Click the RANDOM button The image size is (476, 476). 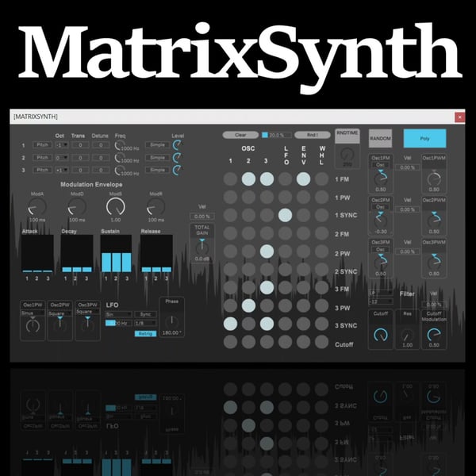tap(380, 138)
